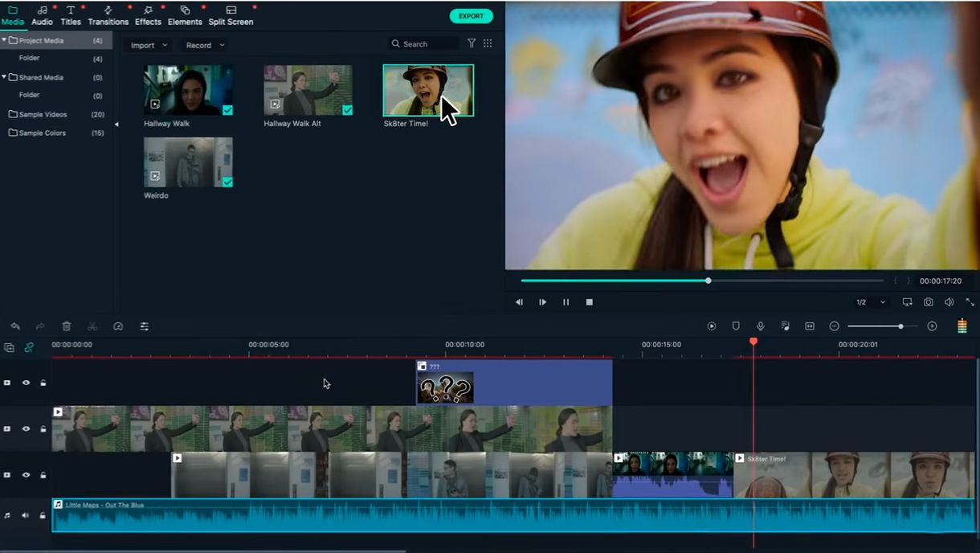Click the Delete trash icon above timeline
980x553 pixels.
coord(67,326)
